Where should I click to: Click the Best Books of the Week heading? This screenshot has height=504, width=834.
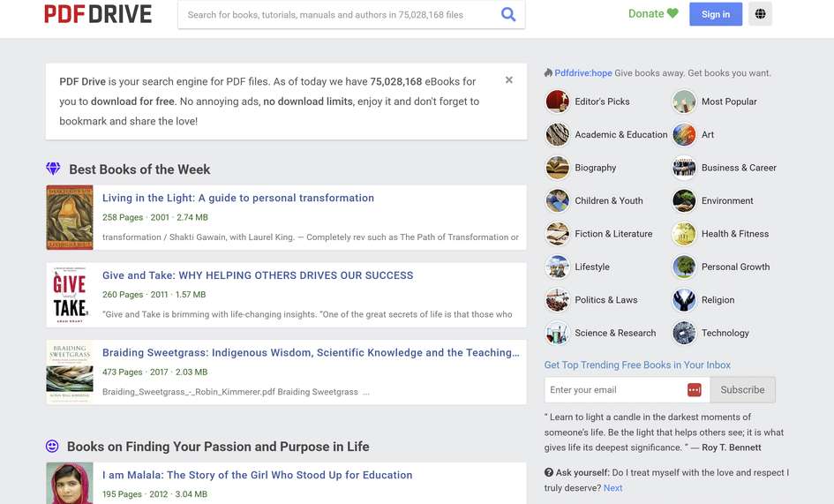[139, 169]
